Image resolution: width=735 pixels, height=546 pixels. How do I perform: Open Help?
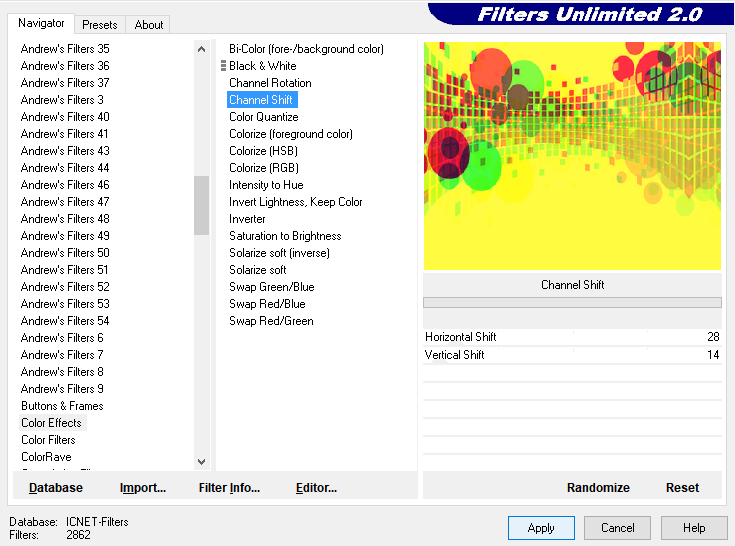tap(694, 528)
